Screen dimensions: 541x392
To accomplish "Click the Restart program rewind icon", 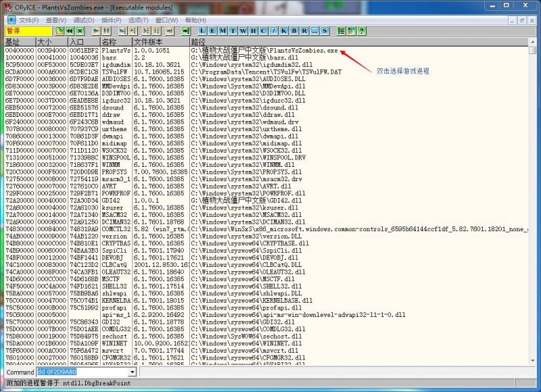I will tap(70, 31).
